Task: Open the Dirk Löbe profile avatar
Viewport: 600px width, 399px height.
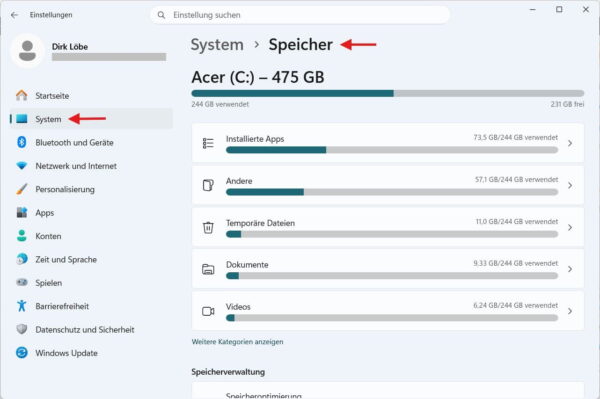Action: tap(28, 51)
